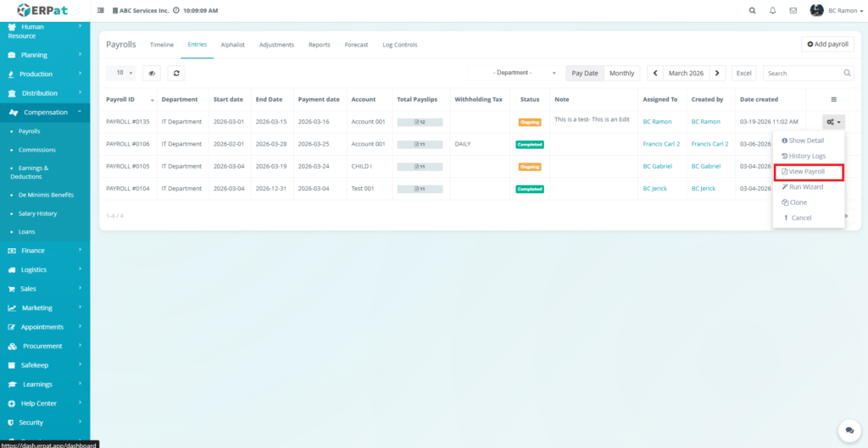Click the gear actions icon for PAYROLL #0135

point(833,122)
